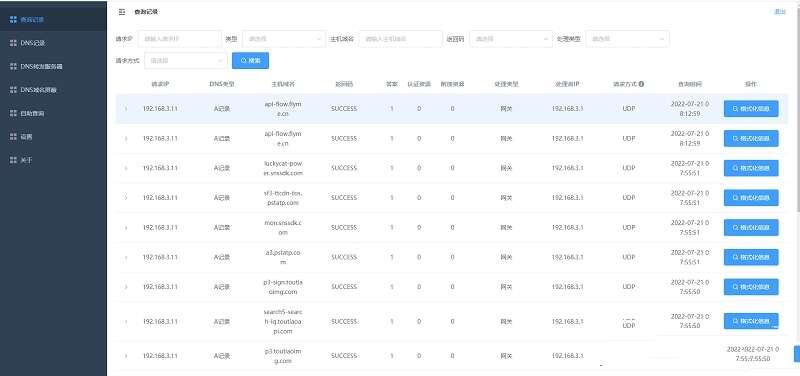This screenshot has height=376, width=800.
Task: Click the blue search button with magnifier icon
Action: point(251,61)
